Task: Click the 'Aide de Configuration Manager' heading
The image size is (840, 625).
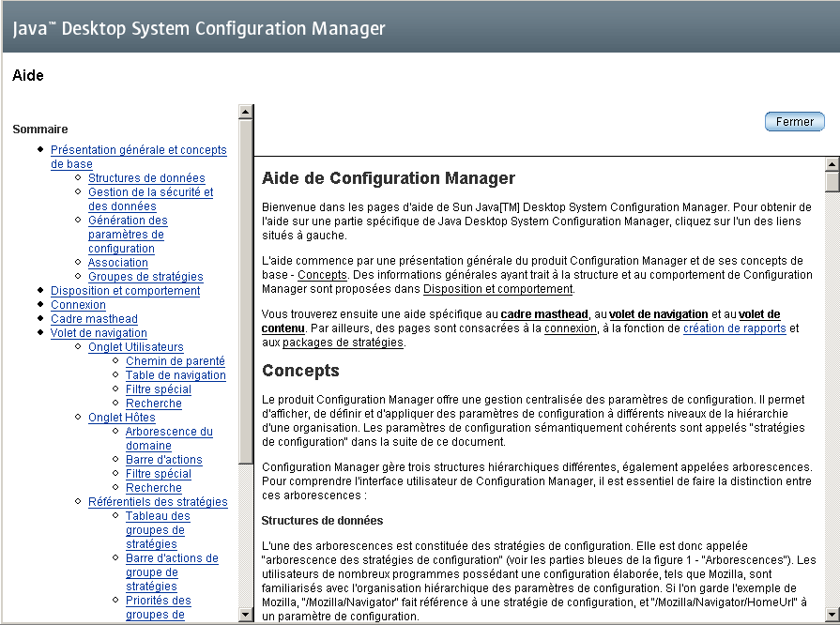Action: [389, 177]
